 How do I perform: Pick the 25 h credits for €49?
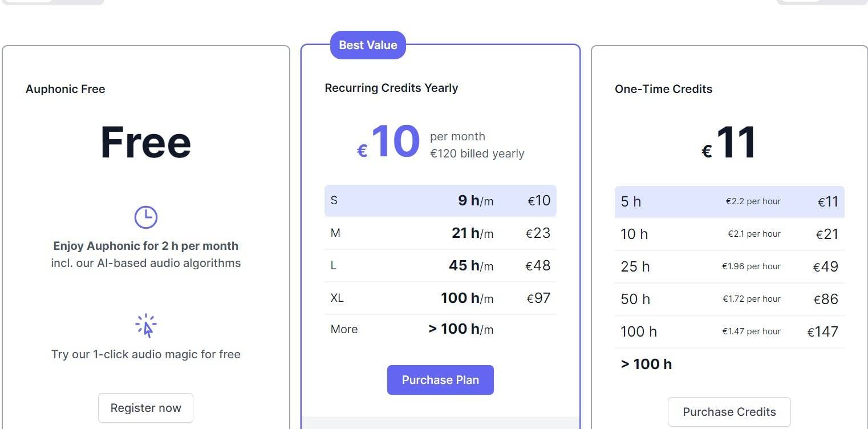(x=729, y=267)
